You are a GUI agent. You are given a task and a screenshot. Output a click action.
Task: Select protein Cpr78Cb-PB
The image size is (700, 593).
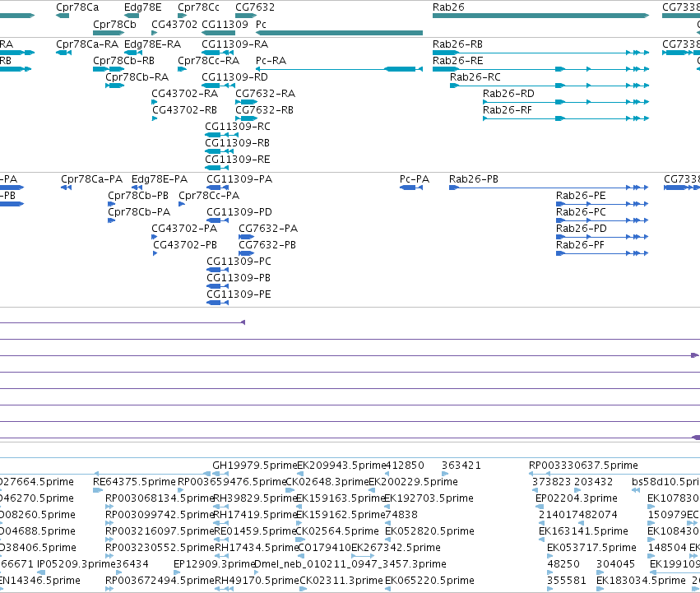tap(138, 196)
